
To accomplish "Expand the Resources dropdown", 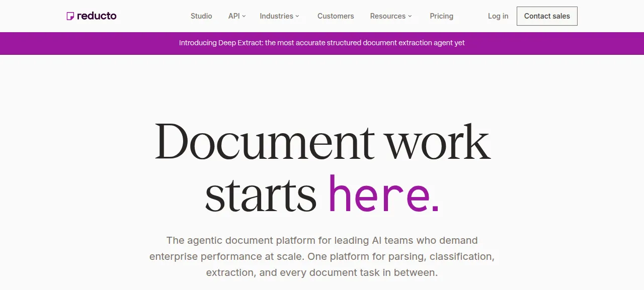I will click(391, 16).
